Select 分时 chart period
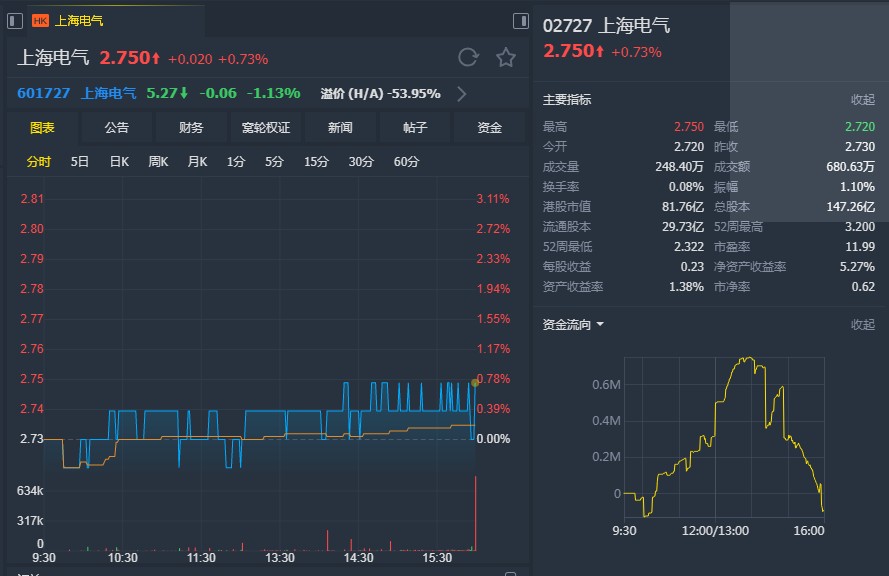The width and height of the screenshot is (889, 576). coord(39,162)
